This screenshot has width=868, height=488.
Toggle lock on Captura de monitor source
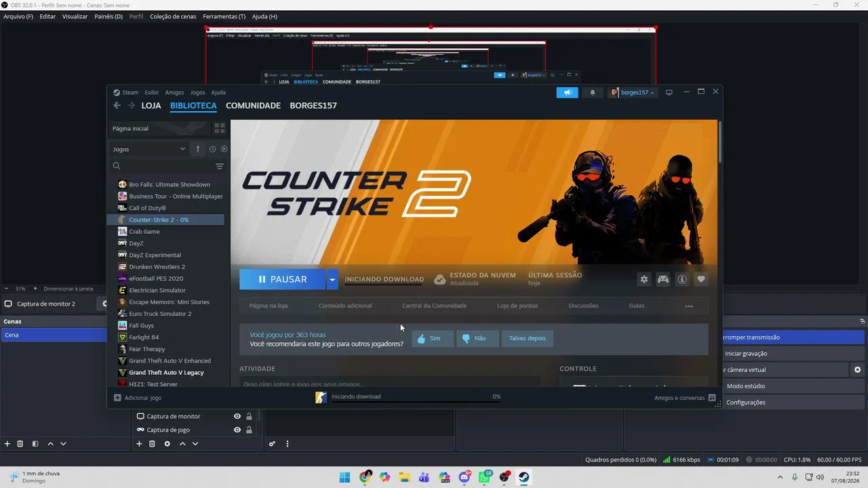click(249, 416)
